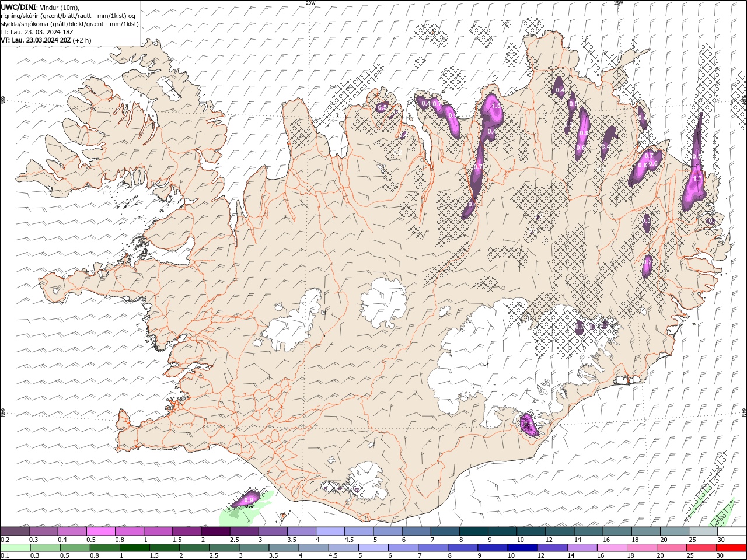
Task: Select bottom legend blue swatch between 9 and 10
Action: click(x=492, y=548)
